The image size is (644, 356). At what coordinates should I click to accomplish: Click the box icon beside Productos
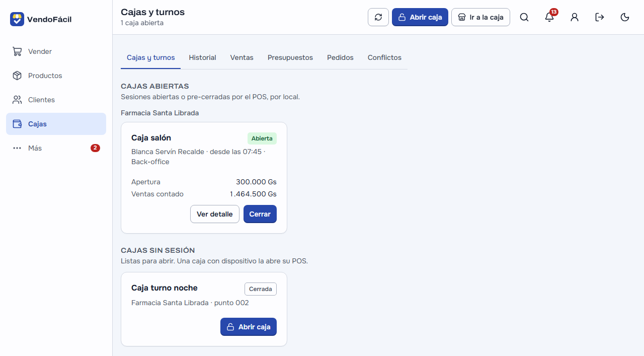point(17,76)
